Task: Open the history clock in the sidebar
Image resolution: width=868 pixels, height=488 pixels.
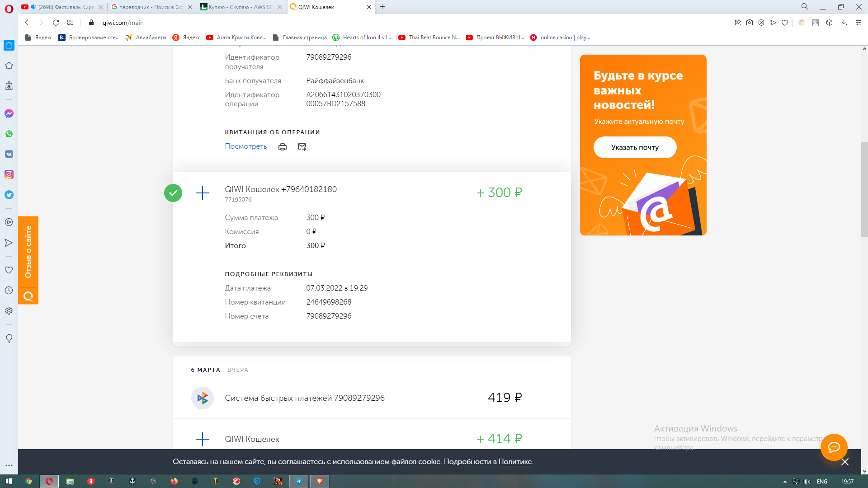Action: pos(9,291)
